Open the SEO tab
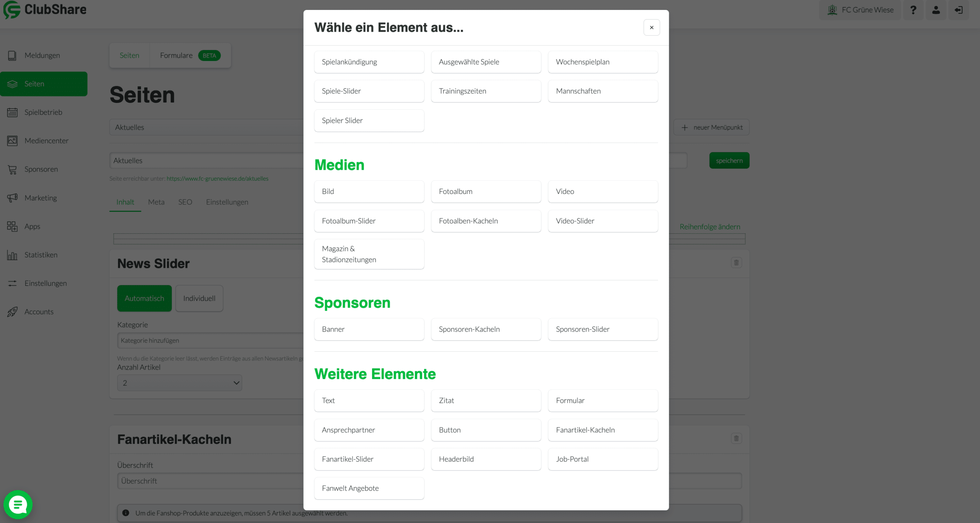 [x=185, y=202]
